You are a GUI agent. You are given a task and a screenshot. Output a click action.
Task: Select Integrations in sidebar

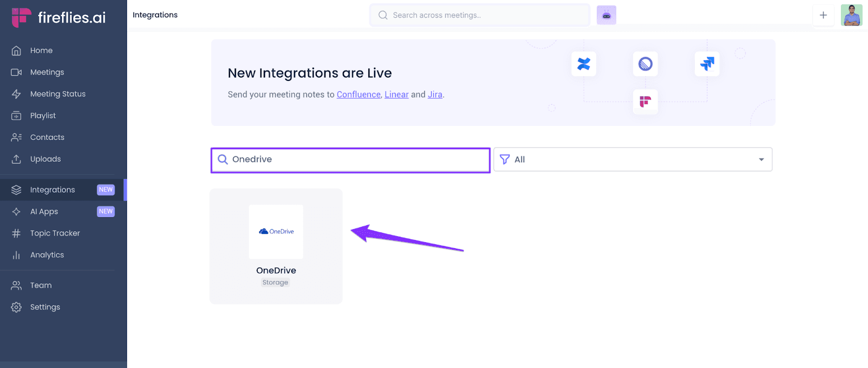[x=63, y=190]
